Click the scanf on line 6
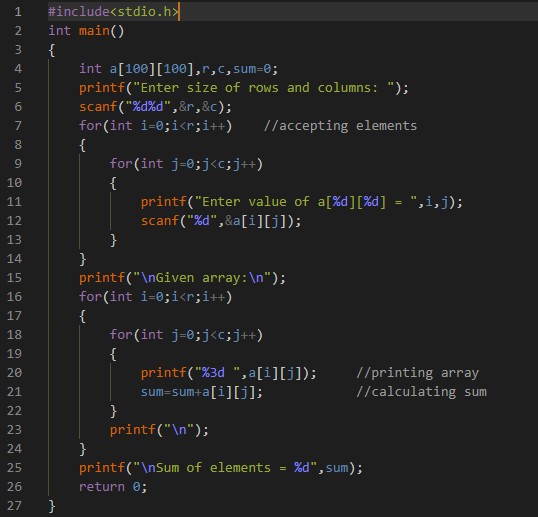 tap(98, 107)
